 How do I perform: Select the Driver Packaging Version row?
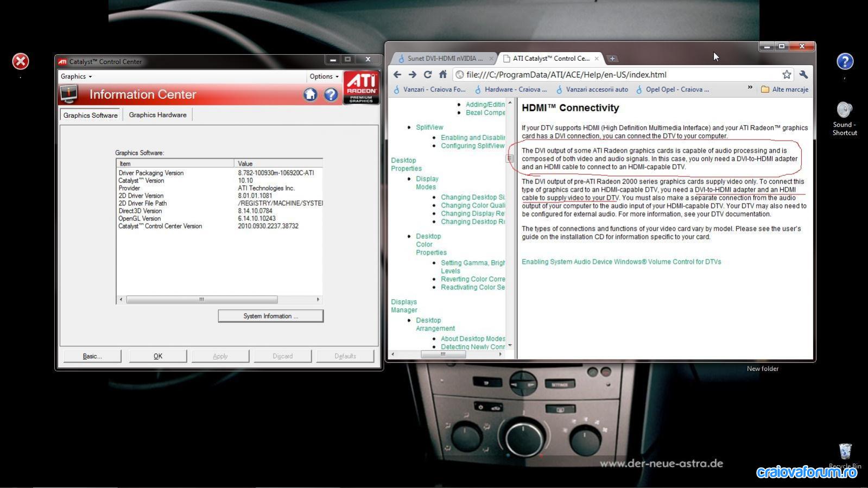220,173
